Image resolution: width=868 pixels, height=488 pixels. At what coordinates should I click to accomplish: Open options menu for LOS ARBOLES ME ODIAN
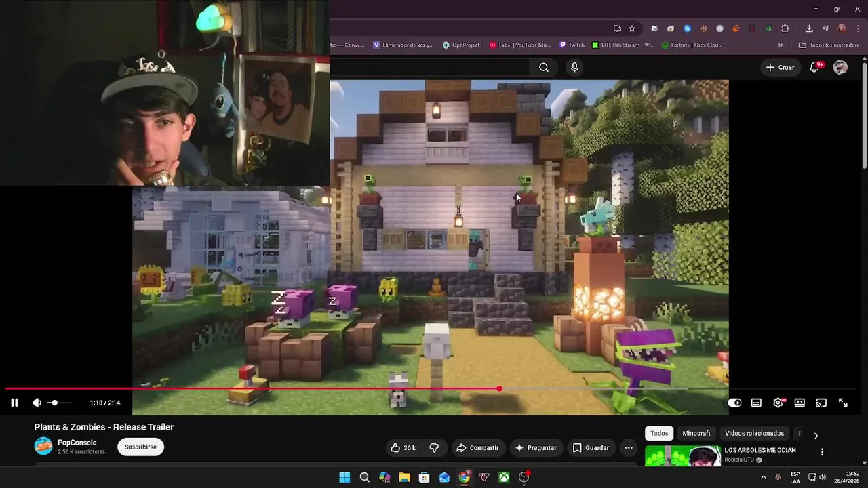[822, 452]
